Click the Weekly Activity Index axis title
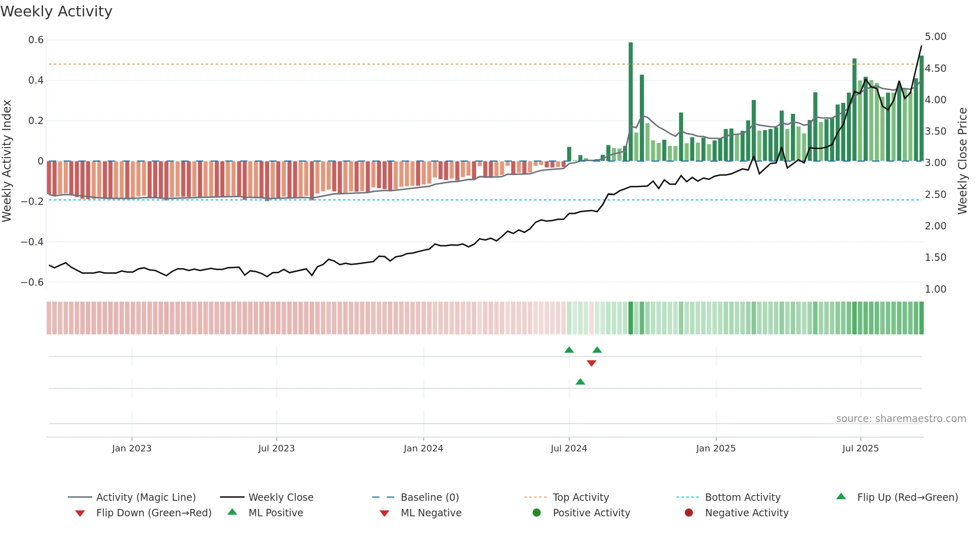Screen dimensions: 980x551 tap(7, 161)
